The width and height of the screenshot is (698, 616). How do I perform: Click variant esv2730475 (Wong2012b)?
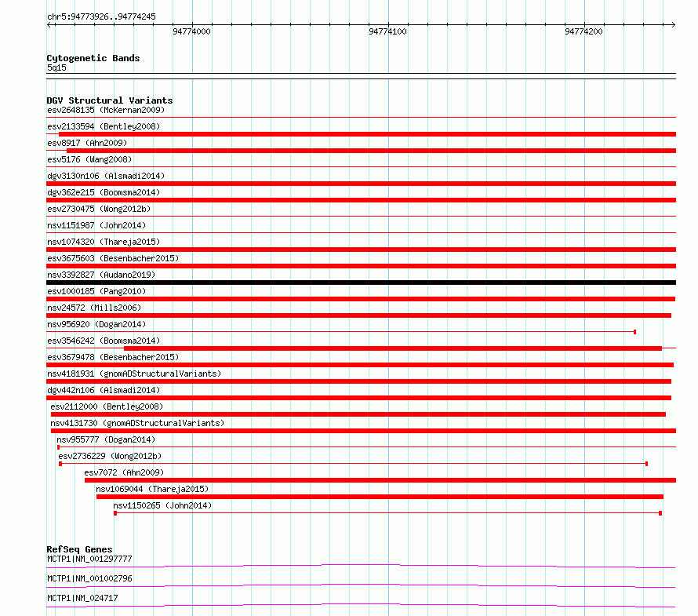[99, 209]
